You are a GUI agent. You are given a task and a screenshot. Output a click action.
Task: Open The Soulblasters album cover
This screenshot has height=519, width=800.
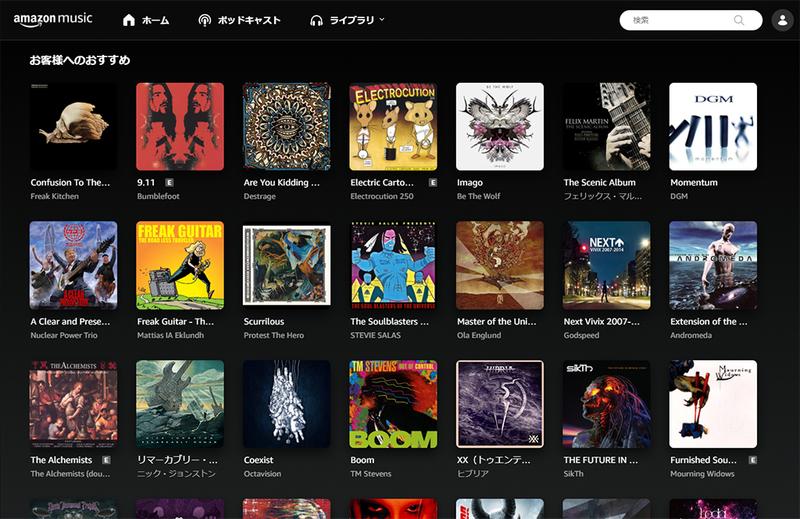[x=393, y=265]
